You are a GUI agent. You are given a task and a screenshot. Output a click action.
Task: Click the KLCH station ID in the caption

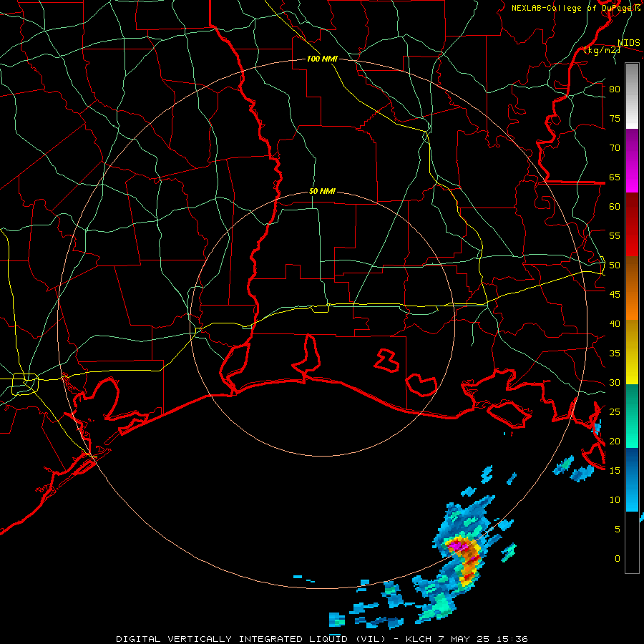419,639
